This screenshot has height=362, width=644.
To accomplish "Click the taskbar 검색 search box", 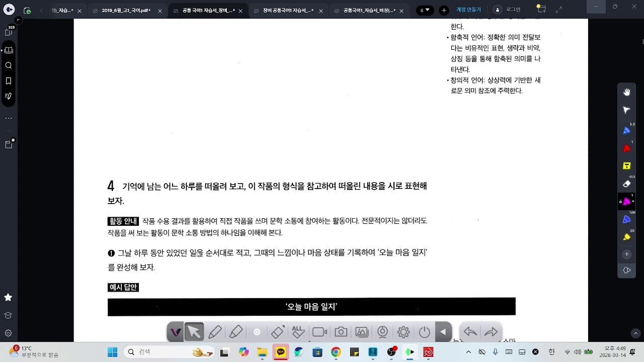I will point(170,352).
